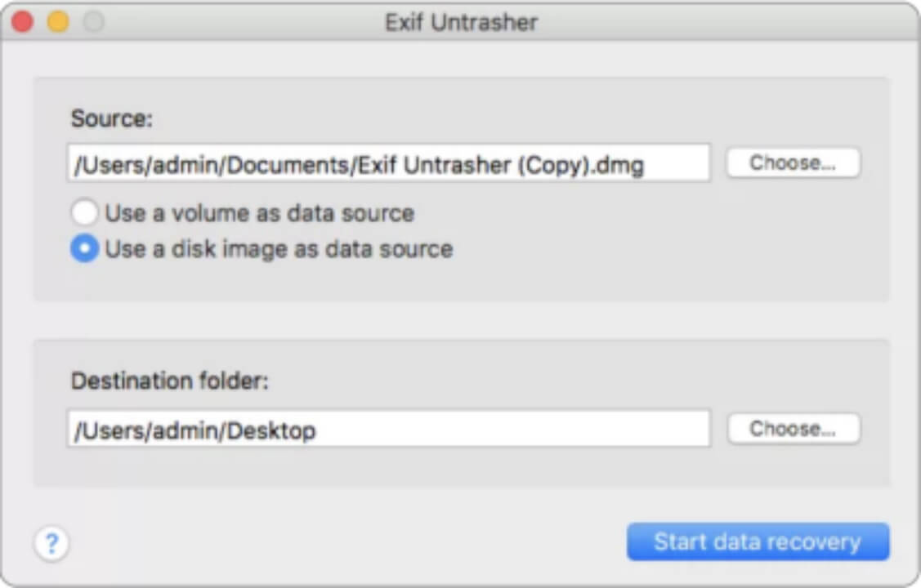Image resolution: width=921 pixels, height=588 pixels.
Task: Close the Exif Untrasher window
Action: pos(22,22)
